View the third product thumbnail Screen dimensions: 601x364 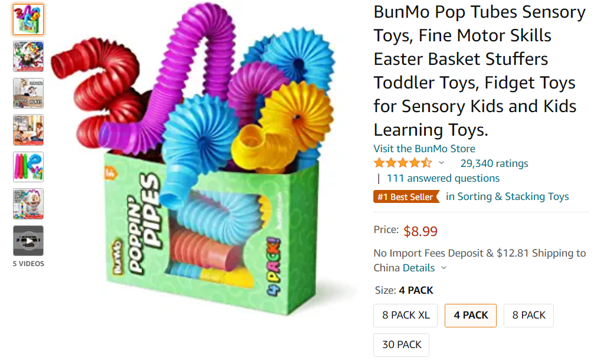(28, 93)
